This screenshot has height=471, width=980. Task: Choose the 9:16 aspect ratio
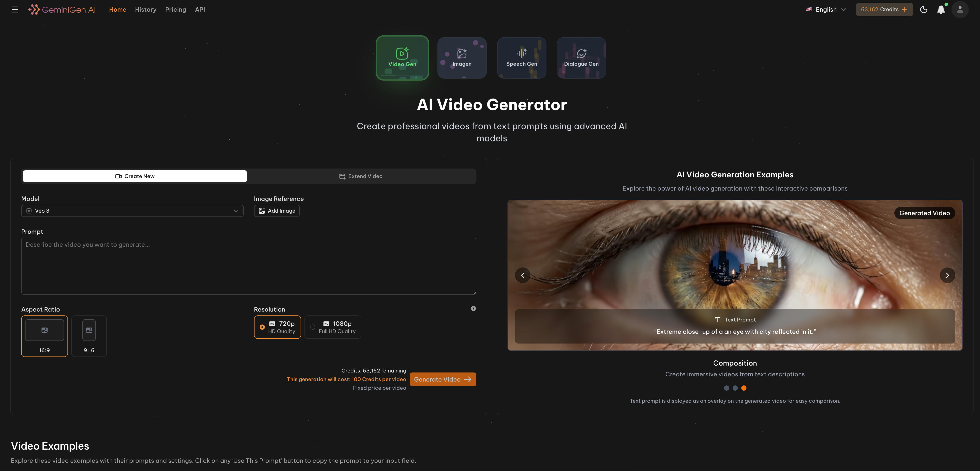[x=89, y=336]
